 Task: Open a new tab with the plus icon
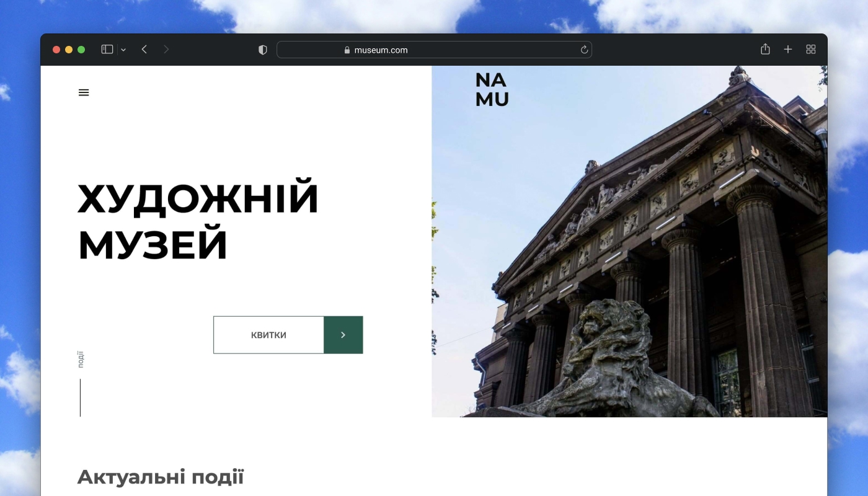tap(787, 49)
